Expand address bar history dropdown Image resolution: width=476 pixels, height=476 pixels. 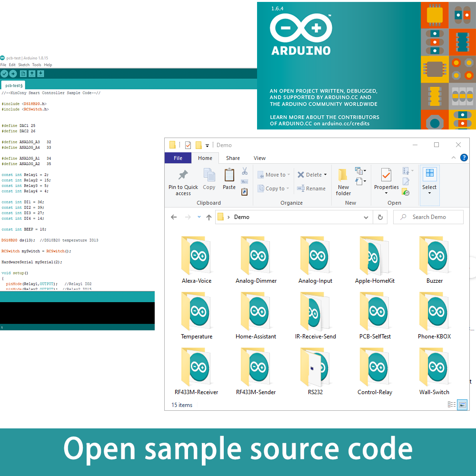[x=366, y=217]
